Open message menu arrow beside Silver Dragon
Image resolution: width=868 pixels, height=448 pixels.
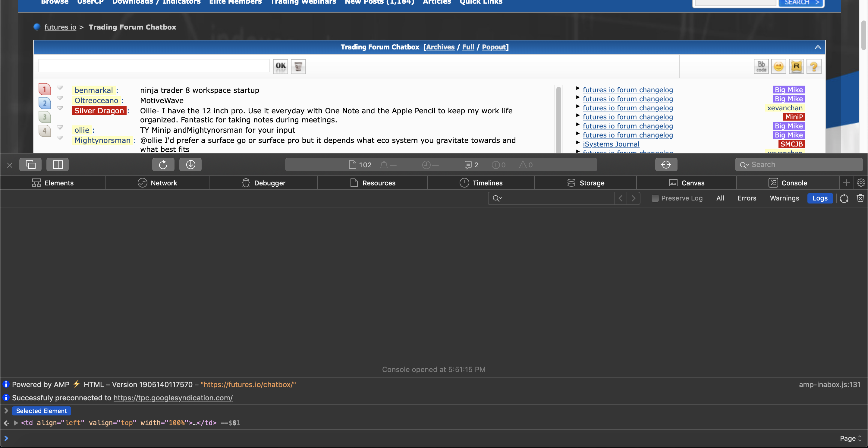tap(60, 108)
